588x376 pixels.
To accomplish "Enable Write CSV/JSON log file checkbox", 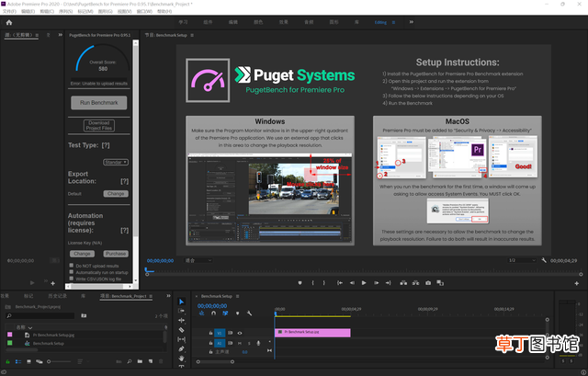I will [72, 279].
